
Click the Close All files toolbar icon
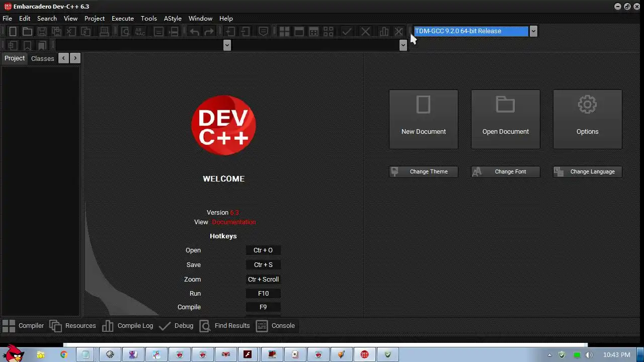pyautogui.click(x=86, y=31)
